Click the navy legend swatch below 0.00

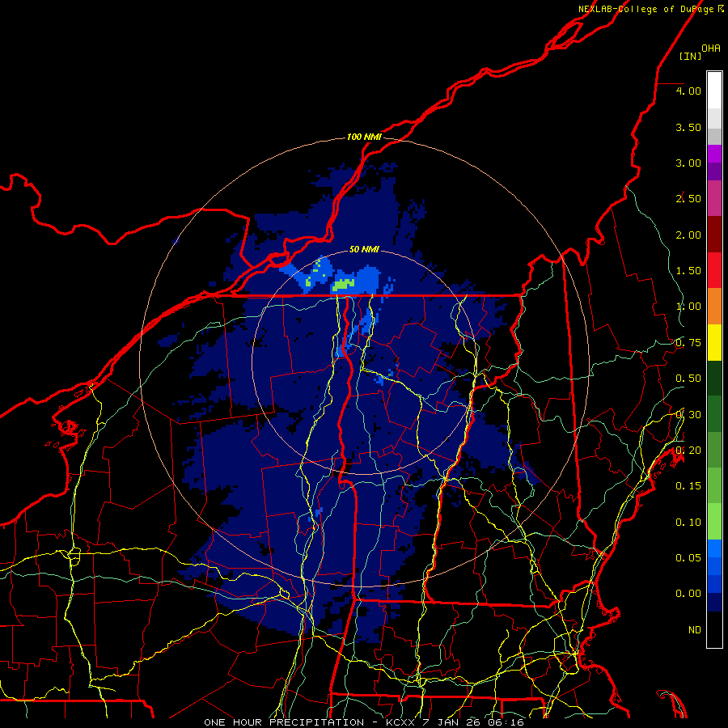(714, 602)
